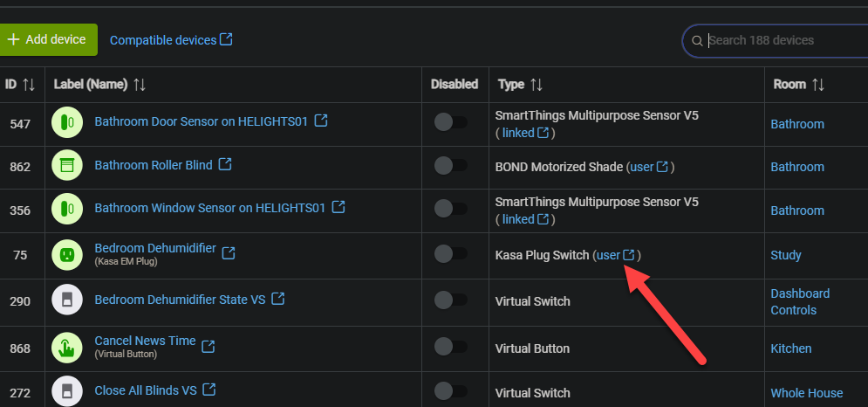
Task: Click the Bathroom Door Sensor device icon
Action: point(67,123)
